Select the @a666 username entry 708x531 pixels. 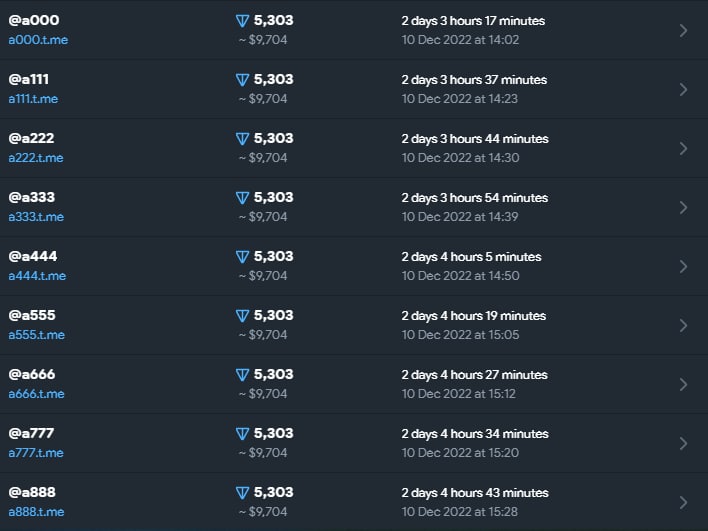pos(32,374)
